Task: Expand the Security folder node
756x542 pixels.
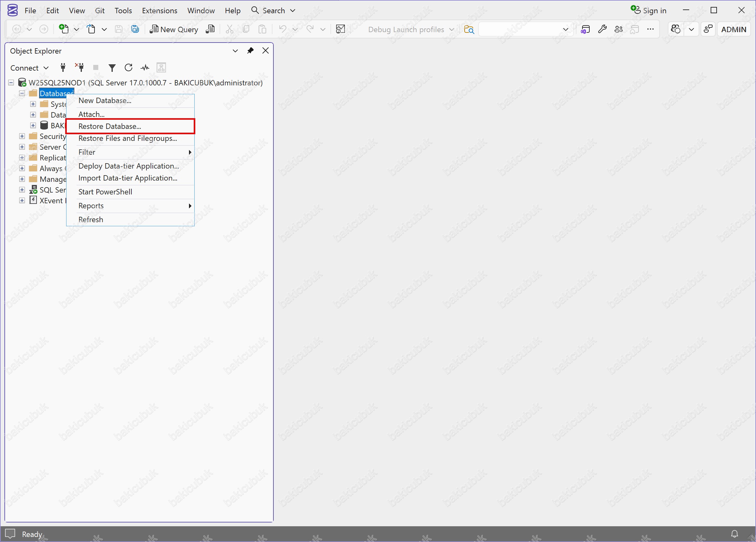Action: pos(22,136)
